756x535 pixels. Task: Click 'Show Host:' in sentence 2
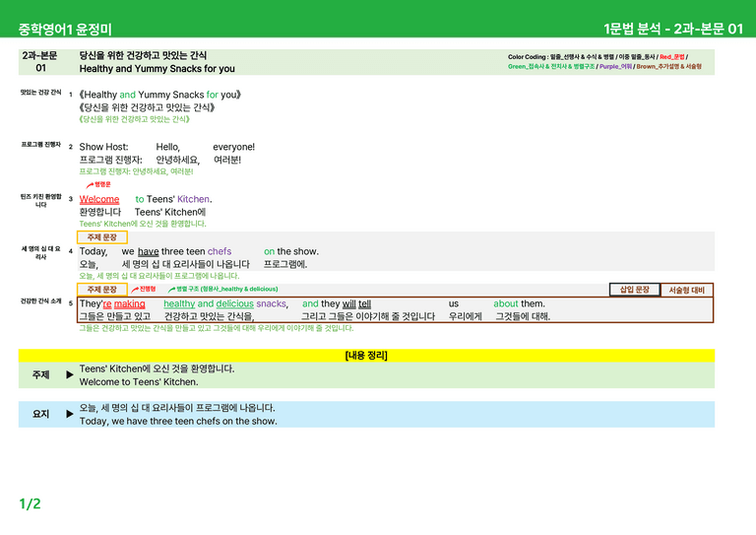pyautogui.click(x=103, y=147)
